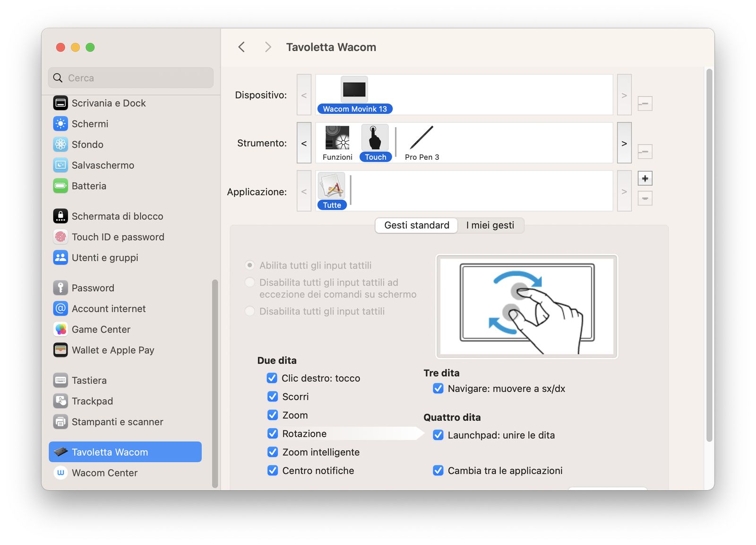Click tool list right arrow
756x545 pixels.
[624, 143]
